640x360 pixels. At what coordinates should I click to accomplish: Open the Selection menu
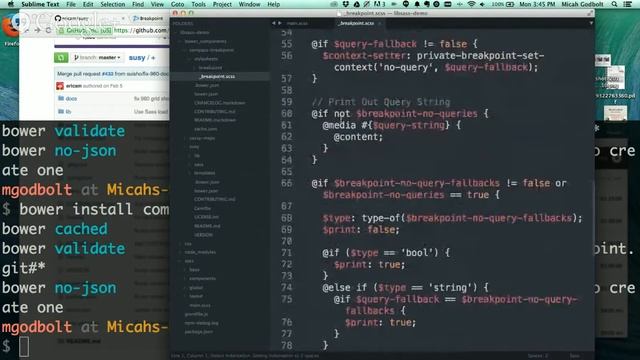[113, 4]
